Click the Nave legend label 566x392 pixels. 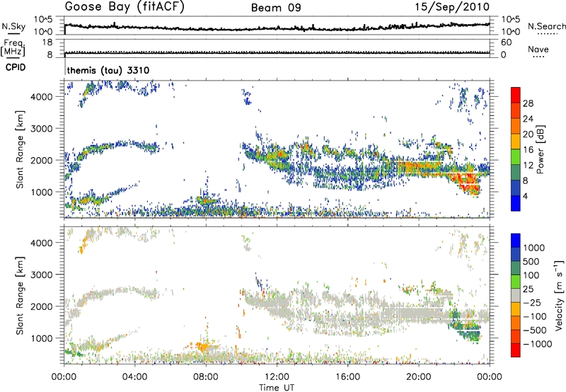538,49
